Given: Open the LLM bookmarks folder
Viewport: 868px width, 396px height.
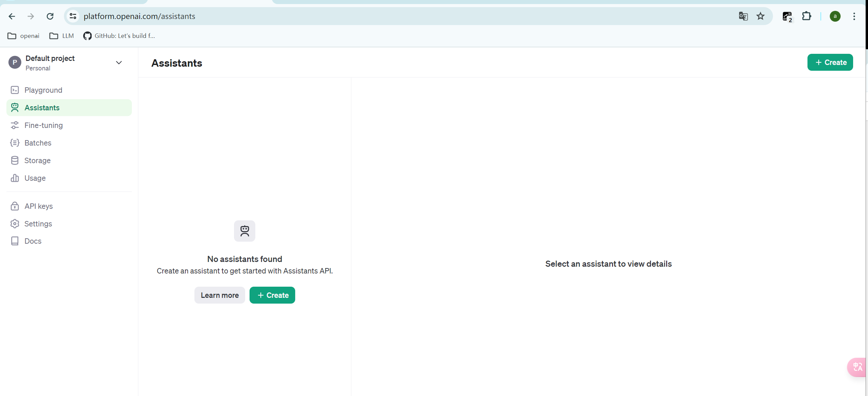Looking at the screenshot, I should pyautogui.click(x=62, y=36).
